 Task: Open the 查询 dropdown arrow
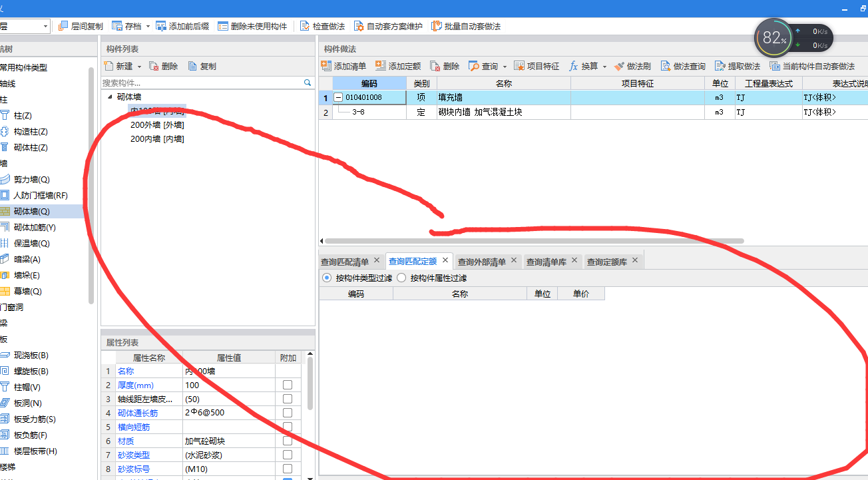pyautogui.click(x=505, y=67)
